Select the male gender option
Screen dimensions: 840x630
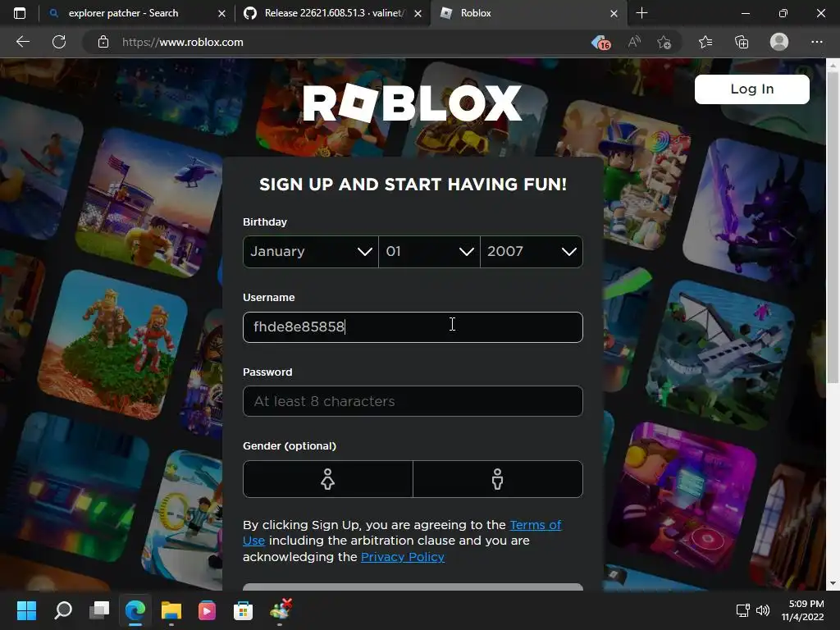coord(498,479)
